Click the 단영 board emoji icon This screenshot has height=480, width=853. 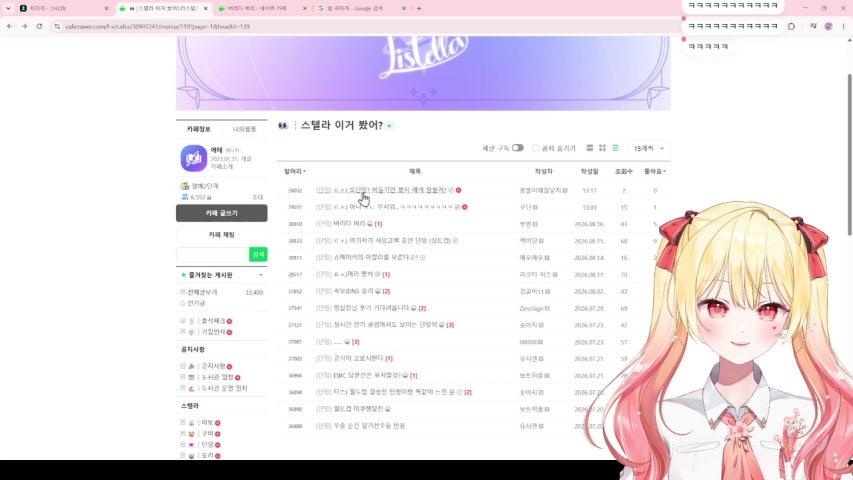[191, 445]
